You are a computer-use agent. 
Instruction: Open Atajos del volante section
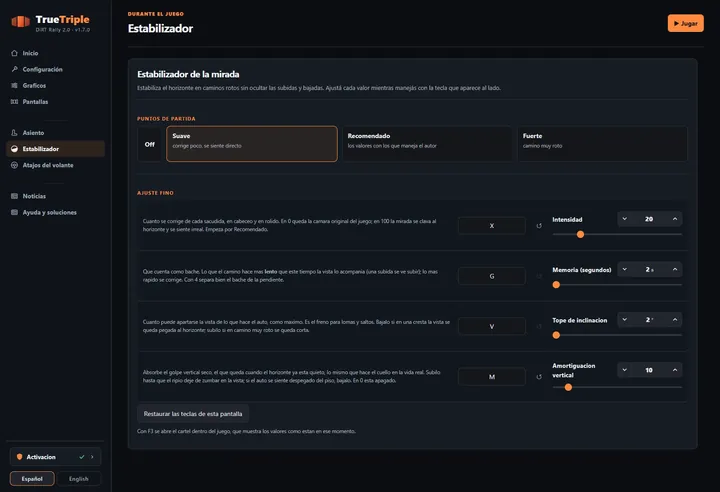[x=55, y=165]
